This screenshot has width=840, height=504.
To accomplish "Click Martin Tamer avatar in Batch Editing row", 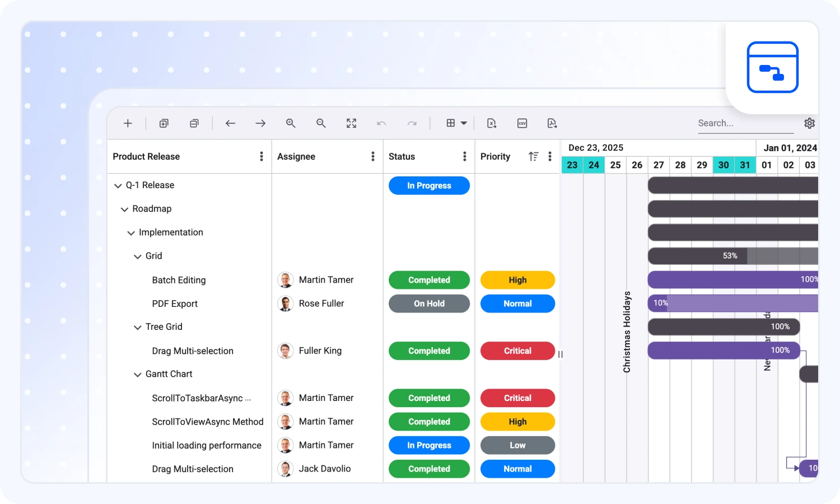I will point(286,280).
